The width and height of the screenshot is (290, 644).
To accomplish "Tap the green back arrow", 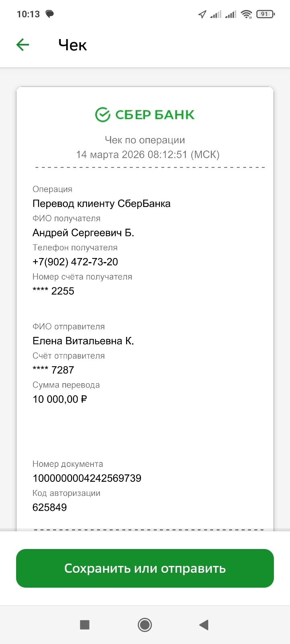I will pos(23,45).
